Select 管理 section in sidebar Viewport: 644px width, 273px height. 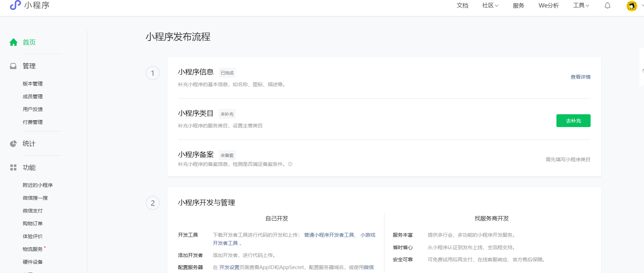click(29, 66)
